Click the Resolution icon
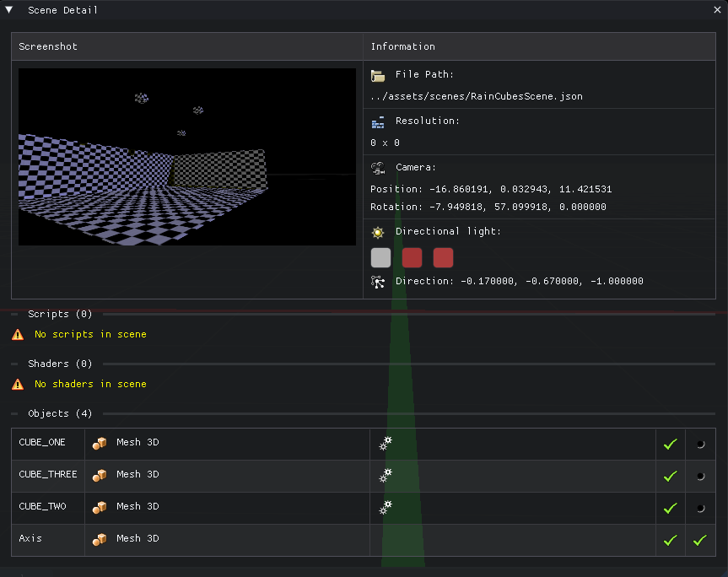 (378, 121)
